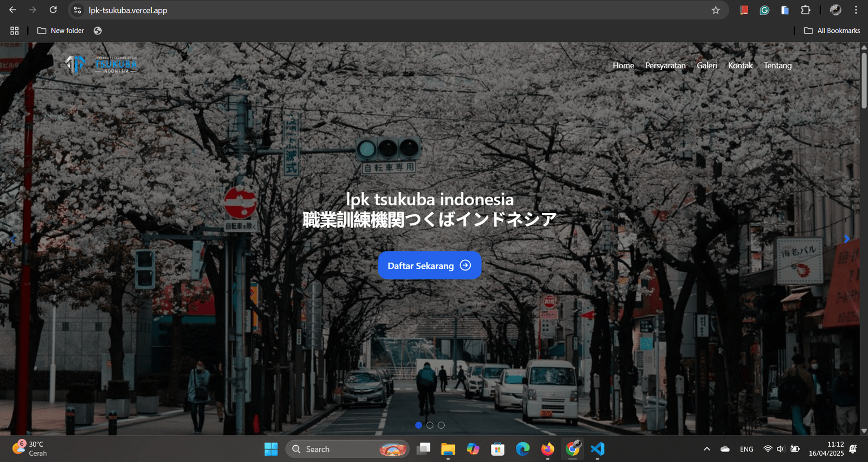Open Copilot from the taskbar
This screenshot has height=462, width=868.
pos(473,449)
